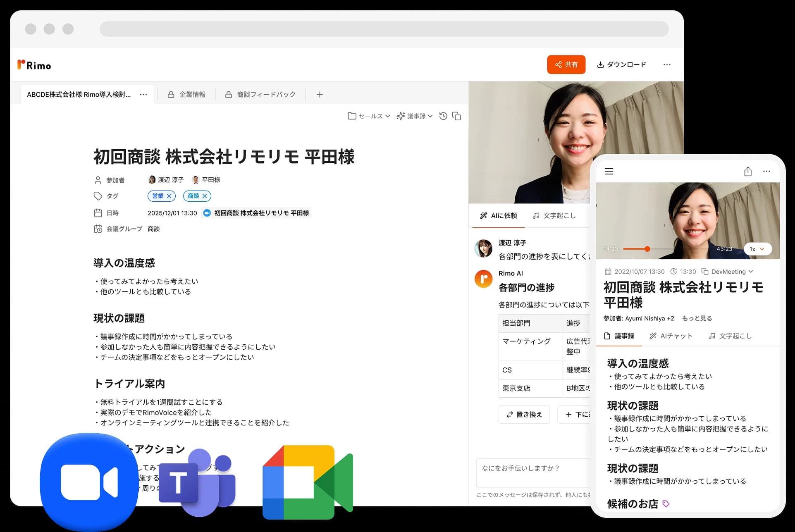795x532 pixels.
Task: Switch to the 企業情報 tab
Action: pos(186,95)
